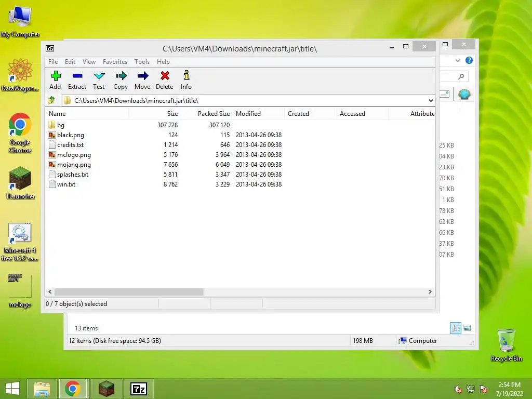
Task: Click network tray icon
Action: (x=471, y=389)
